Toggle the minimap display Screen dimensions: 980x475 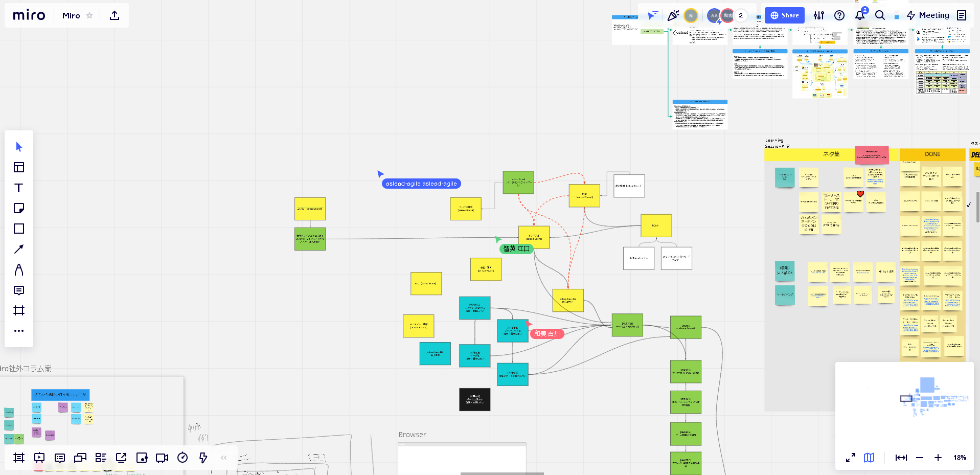[869, 458]
